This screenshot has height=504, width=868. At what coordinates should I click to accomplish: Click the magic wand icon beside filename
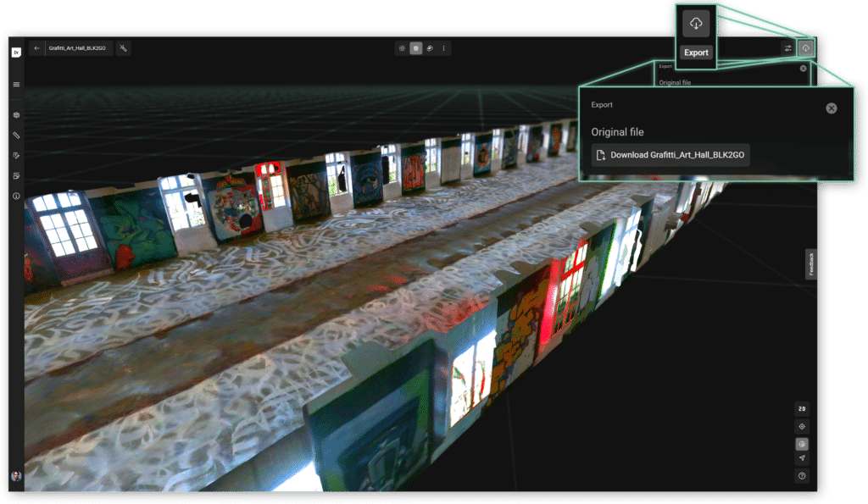click(123, 48)
